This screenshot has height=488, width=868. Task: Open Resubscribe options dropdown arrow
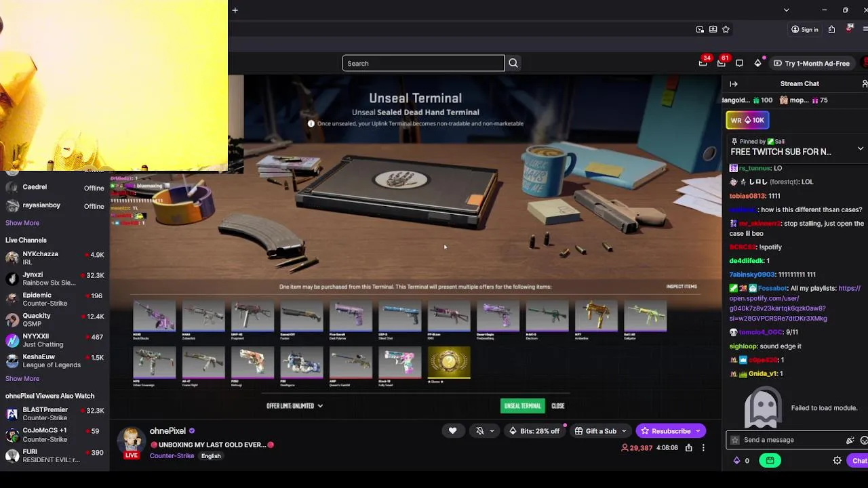click(698, 431)
